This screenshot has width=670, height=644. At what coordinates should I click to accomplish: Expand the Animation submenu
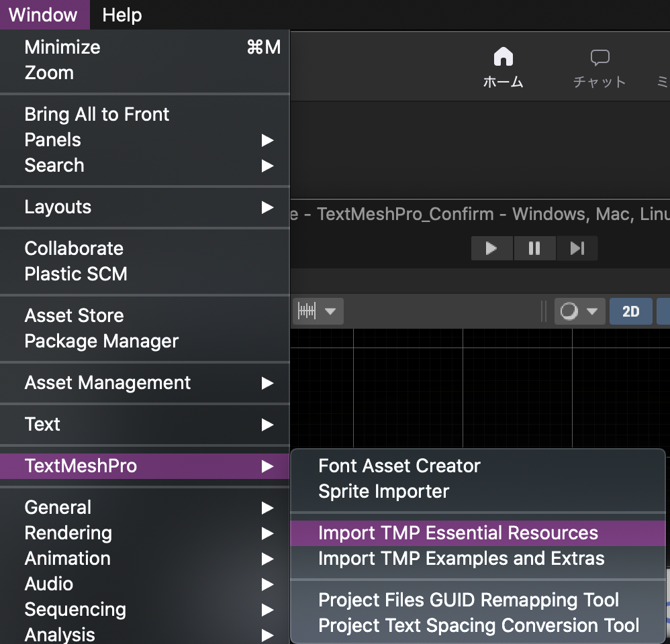[x=145, y=558]
